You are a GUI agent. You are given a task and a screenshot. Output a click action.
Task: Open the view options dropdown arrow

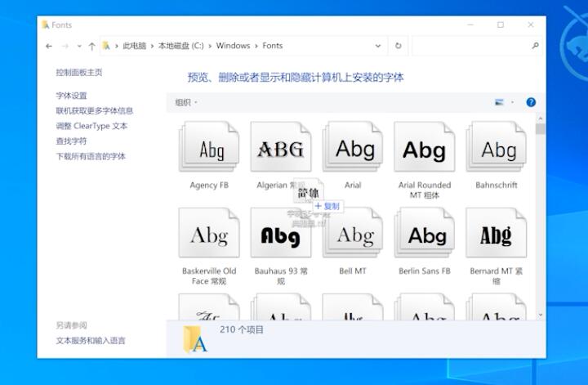point(512,102)
